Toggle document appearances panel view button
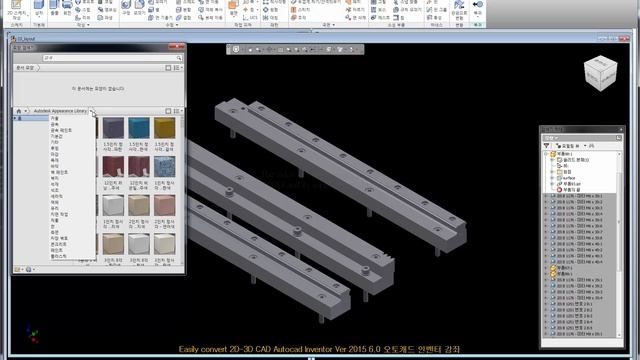640x360 pixels. 168,68
